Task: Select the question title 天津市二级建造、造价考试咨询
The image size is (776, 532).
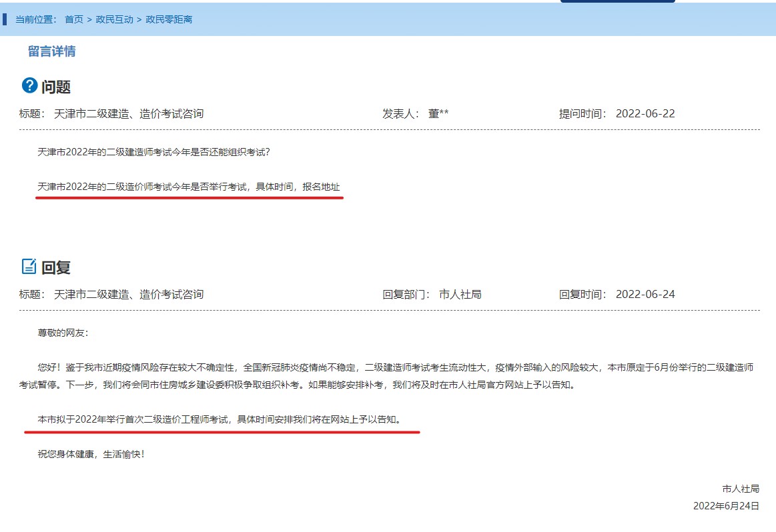Action: pyautogui.click(x=130, y=113)
